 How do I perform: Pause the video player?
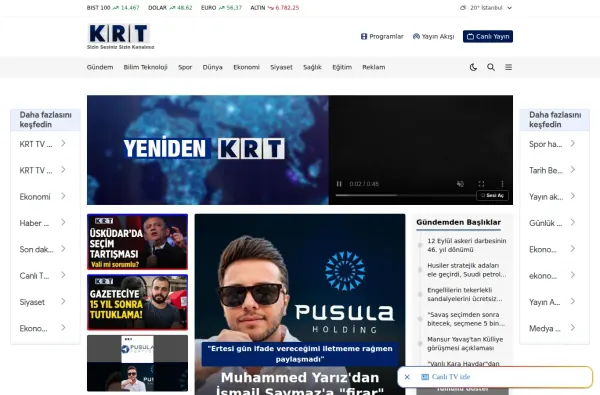(x=339, y=184)
